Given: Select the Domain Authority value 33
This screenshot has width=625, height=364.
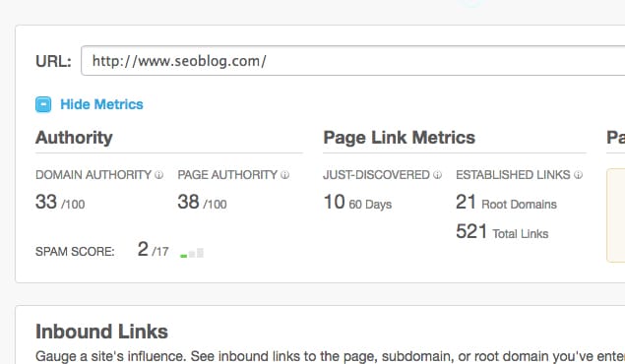Looking at the screenshot, I should (46, 202).
